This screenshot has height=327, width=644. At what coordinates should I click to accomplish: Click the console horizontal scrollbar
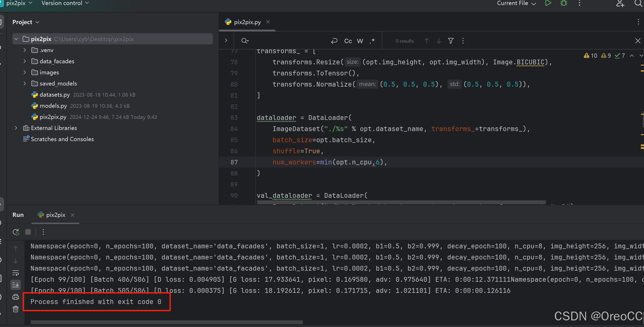[167, 322]
